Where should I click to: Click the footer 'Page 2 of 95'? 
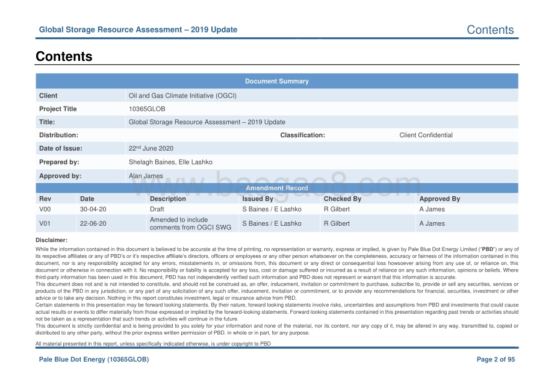click(496, 359)
